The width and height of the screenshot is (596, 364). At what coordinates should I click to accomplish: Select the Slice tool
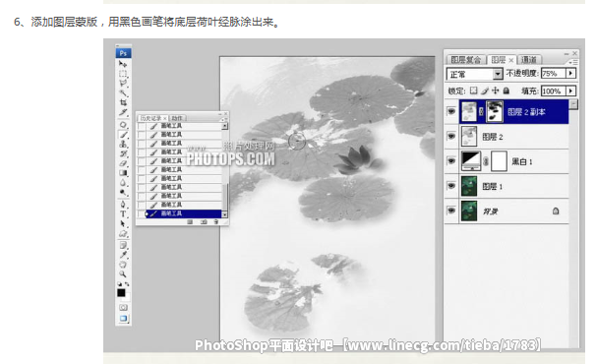pyautogui.click(x=123, y=112)
